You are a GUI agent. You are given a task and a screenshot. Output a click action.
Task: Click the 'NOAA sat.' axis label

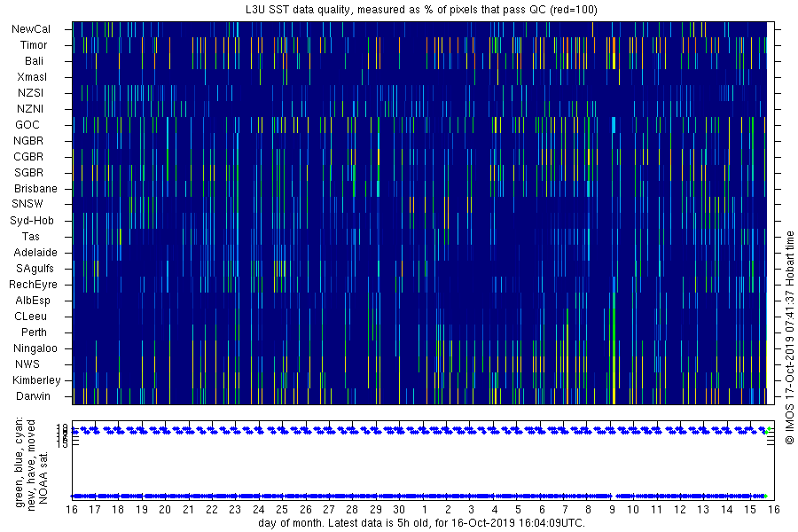tap(43, 478)
